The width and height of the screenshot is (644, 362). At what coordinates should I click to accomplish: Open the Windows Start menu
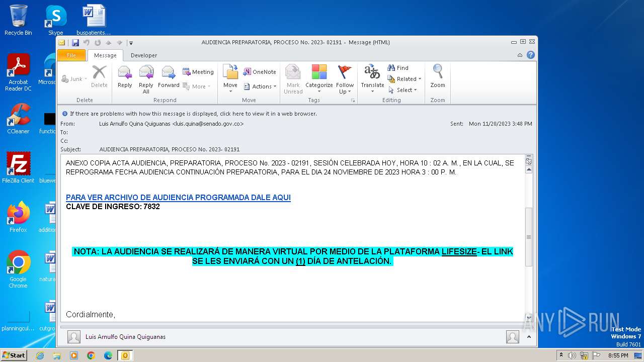[14, 355]
